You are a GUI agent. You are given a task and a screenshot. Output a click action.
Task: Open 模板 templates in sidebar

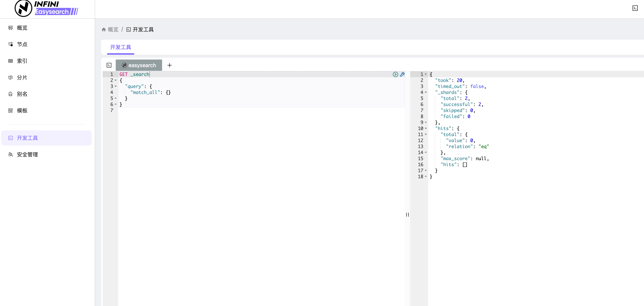(22, 111)
